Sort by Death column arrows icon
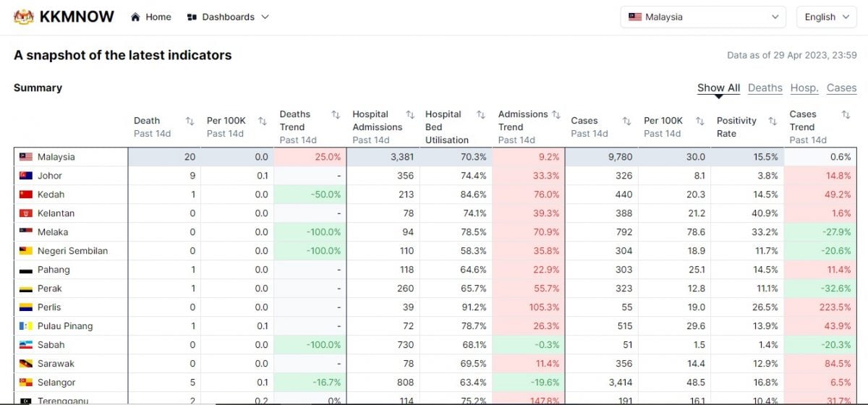This screenshot has height=405, width=868. [190, 121]
